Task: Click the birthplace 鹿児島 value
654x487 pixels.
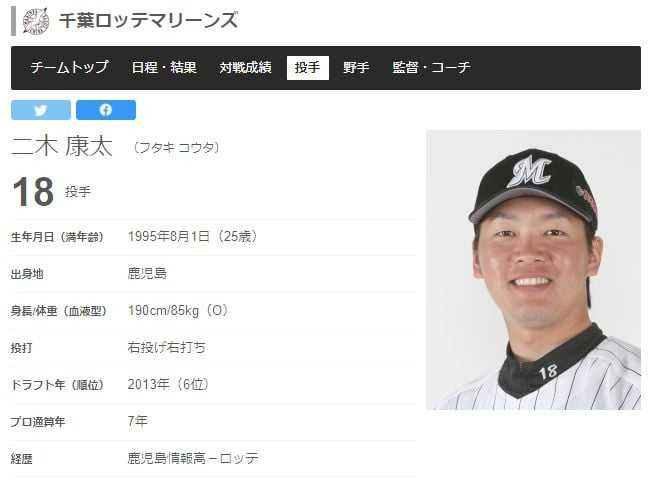Action: (147, 274)
